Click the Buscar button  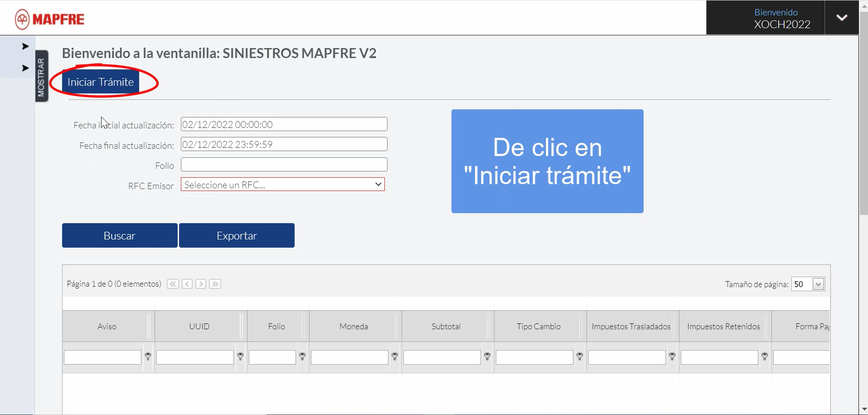[120, 235]
